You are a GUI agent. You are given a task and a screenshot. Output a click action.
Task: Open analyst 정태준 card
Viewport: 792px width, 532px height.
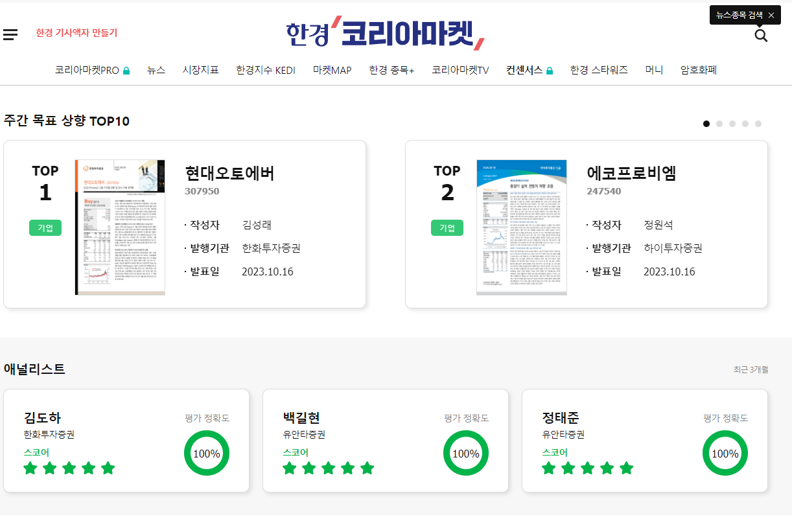(645, 441)
